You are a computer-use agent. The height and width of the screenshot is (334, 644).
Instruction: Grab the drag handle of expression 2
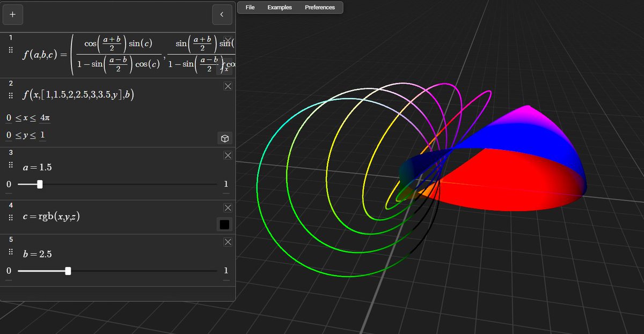pos(10,95)
